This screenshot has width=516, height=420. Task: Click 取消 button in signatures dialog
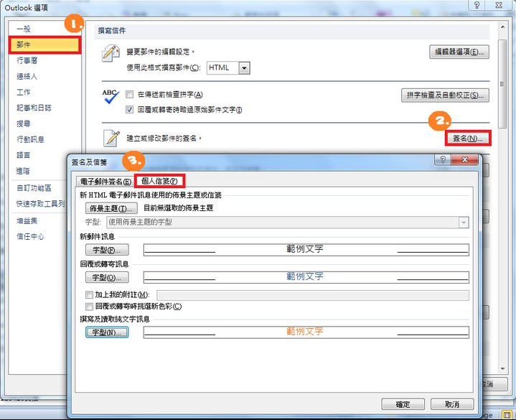pos(452,404)
